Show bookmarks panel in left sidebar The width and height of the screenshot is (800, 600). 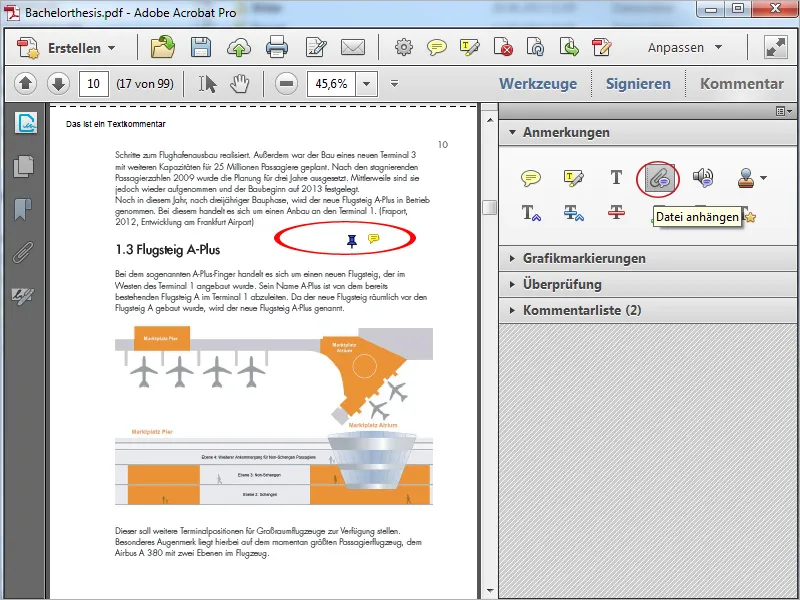tap(22, 209)
